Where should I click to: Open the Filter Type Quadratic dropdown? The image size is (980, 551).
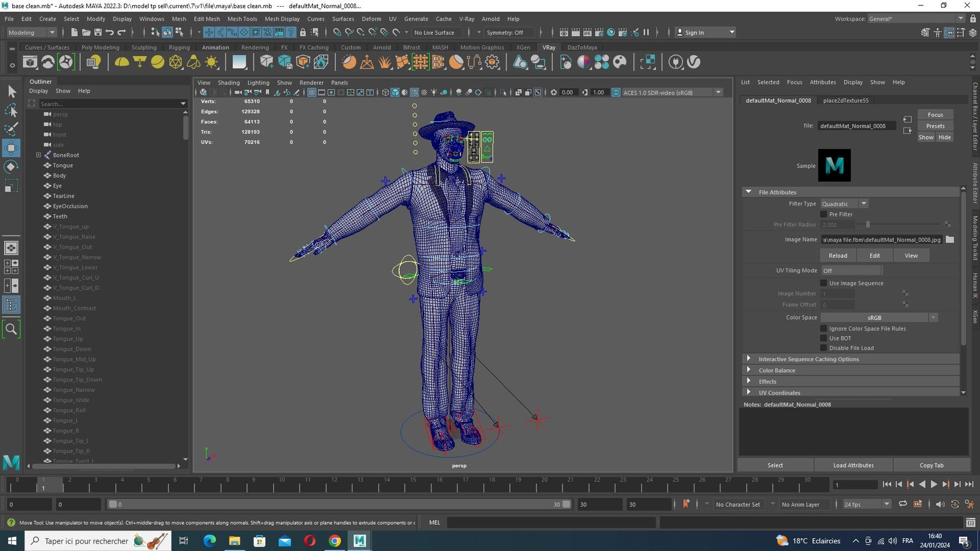pos(844,204)
